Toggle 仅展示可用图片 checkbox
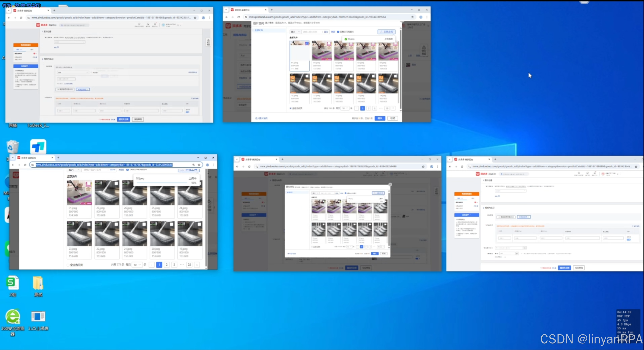This screenshot has height=350, width=644. pos(338,32)
